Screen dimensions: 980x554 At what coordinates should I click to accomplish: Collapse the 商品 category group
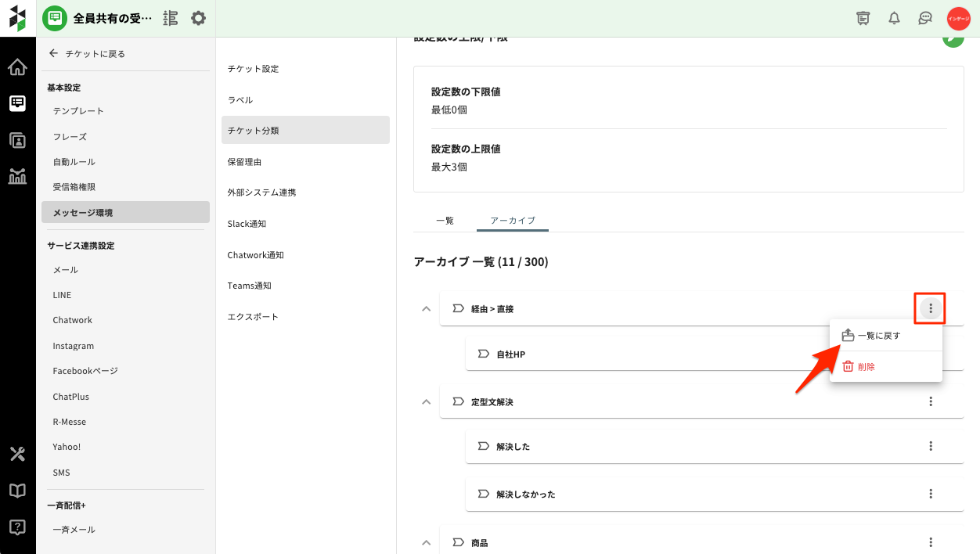tap(426, 543)
